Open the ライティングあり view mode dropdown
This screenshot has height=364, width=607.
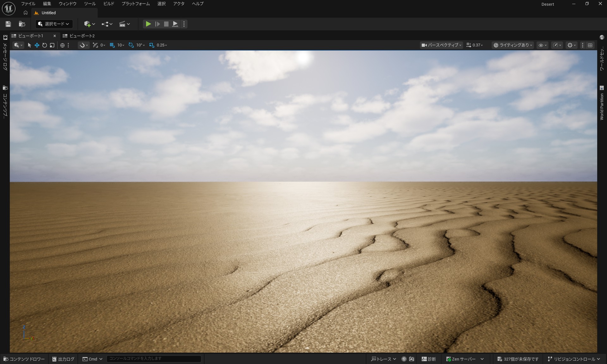tap(512, 45)
